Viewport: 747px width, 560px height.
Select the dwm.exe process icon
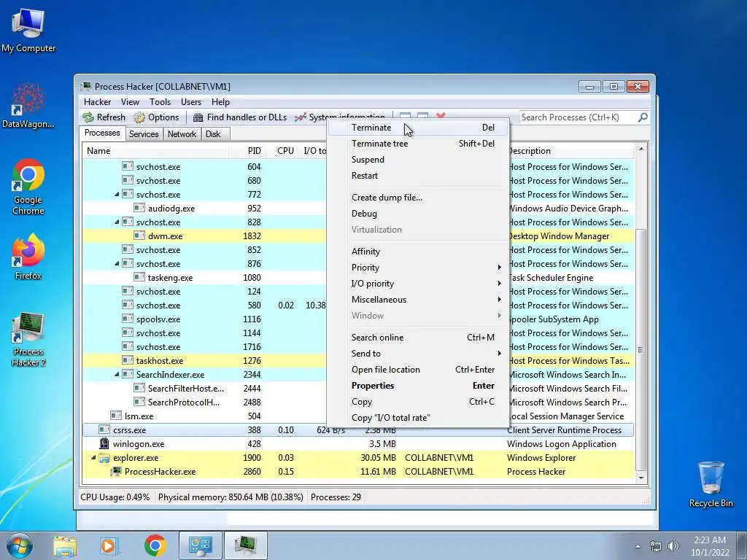point(139,236)
